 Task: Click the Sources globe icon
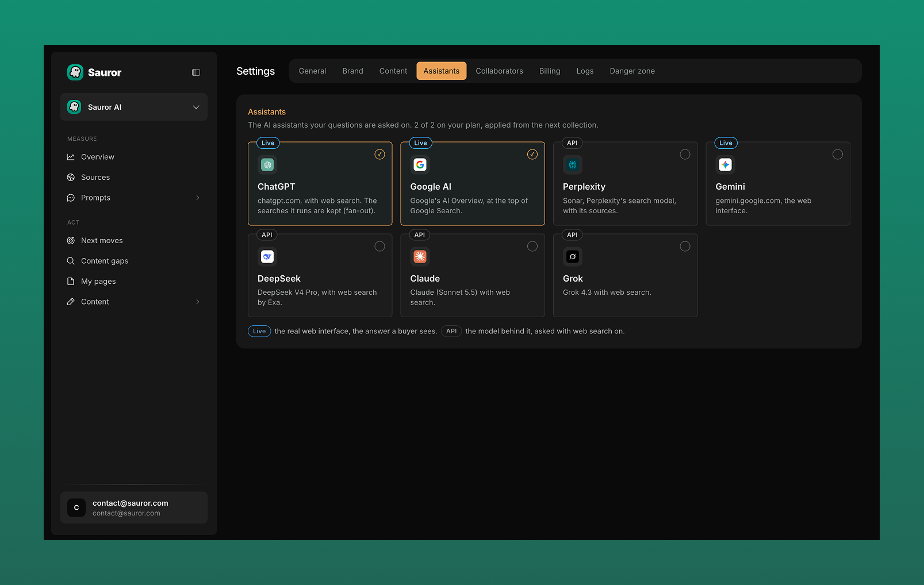[x=71, y=178]
